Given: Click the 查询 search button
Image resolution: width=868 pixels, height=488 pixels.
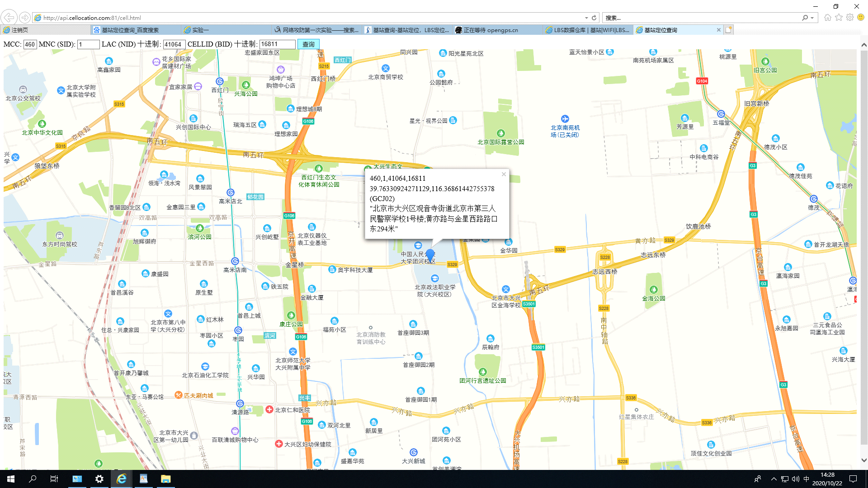Looking at the screenshot, I should pyautogui.click(x=308, y=44).
